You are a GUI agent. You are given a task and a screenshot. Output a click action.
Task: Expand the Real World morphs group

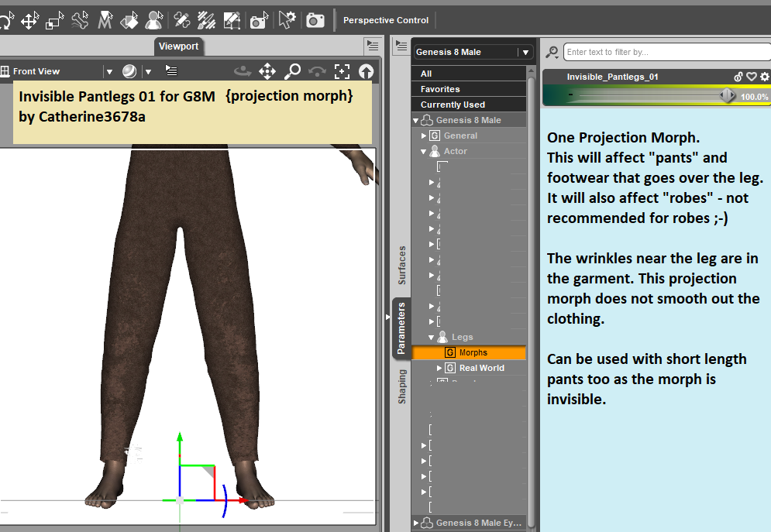pyautogui.click(x=439, y=367)
